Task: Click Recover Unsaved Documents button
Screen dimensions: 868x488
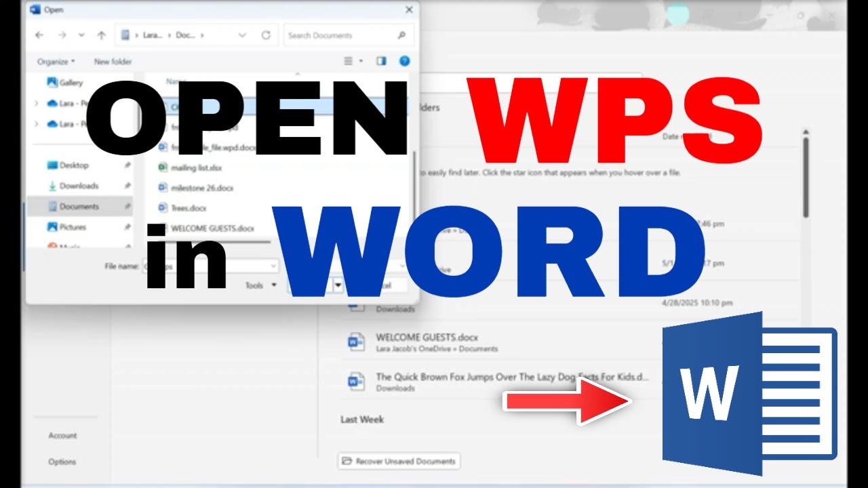Action: coord(399,461)
